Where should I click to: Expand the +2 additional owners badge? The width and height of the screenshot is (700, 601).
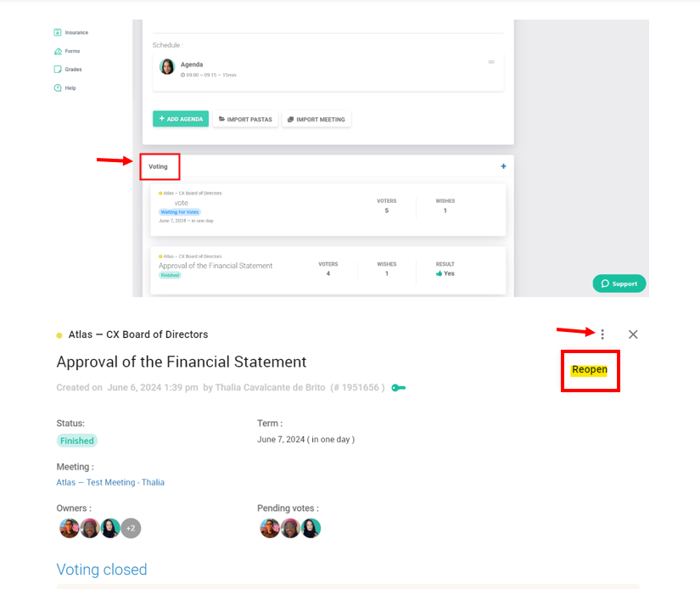[x=131, y=528]
